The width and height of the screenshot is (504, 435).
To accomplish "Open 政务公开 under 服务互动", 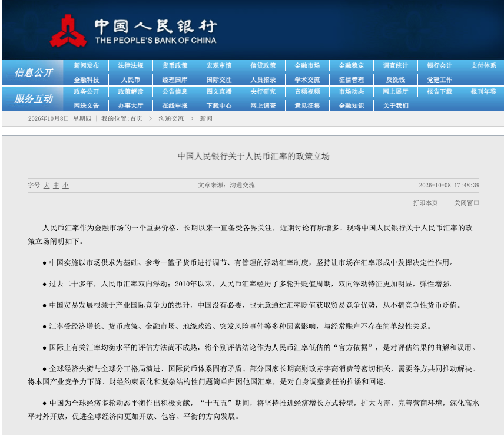I will tap(87, 92).
